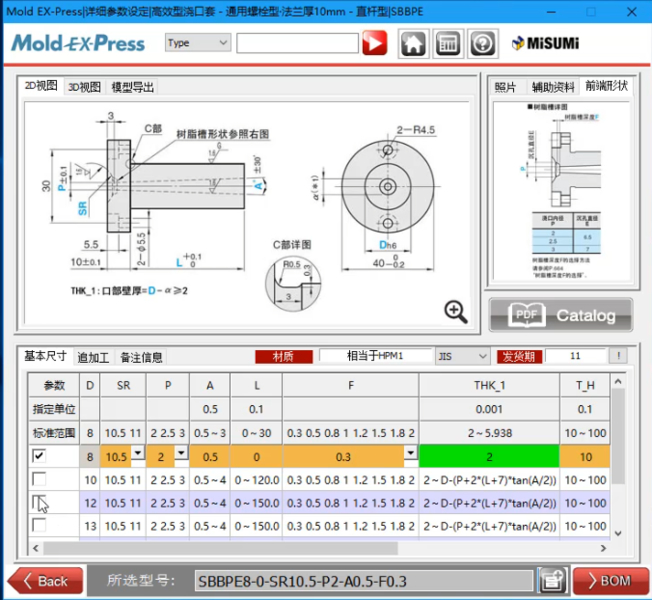Viewport: 652px width, 600px height.
Task: Click the 树脂槽详图 thumbnail image
Action: pyautogui.click(x=563, y=191)
